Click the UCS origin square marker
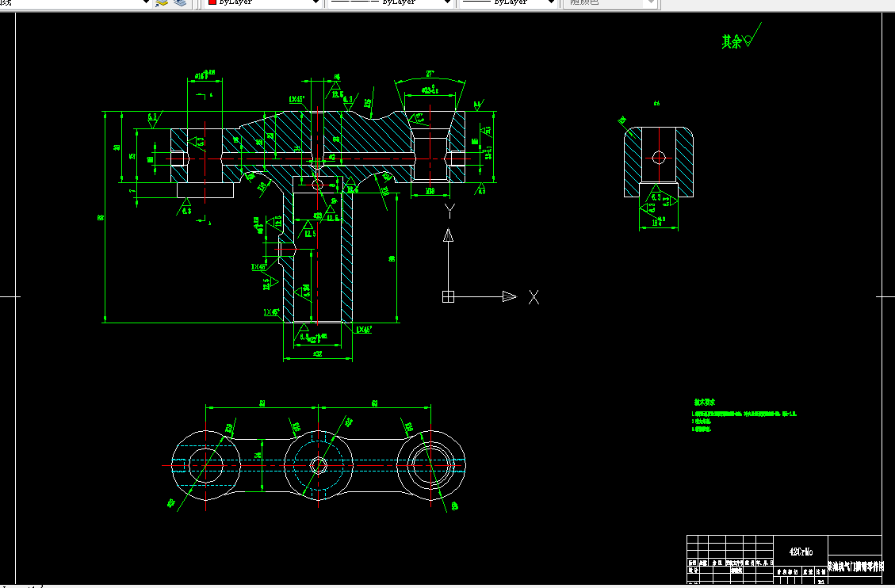 [x=448, y=296]
